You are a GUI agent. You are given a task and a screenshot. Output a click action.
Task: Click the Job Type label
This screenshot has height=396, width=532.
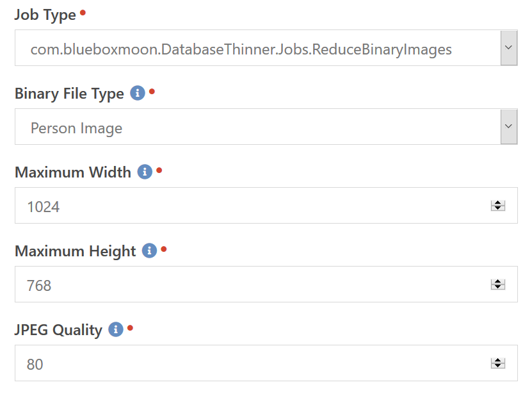pos(45,15)
